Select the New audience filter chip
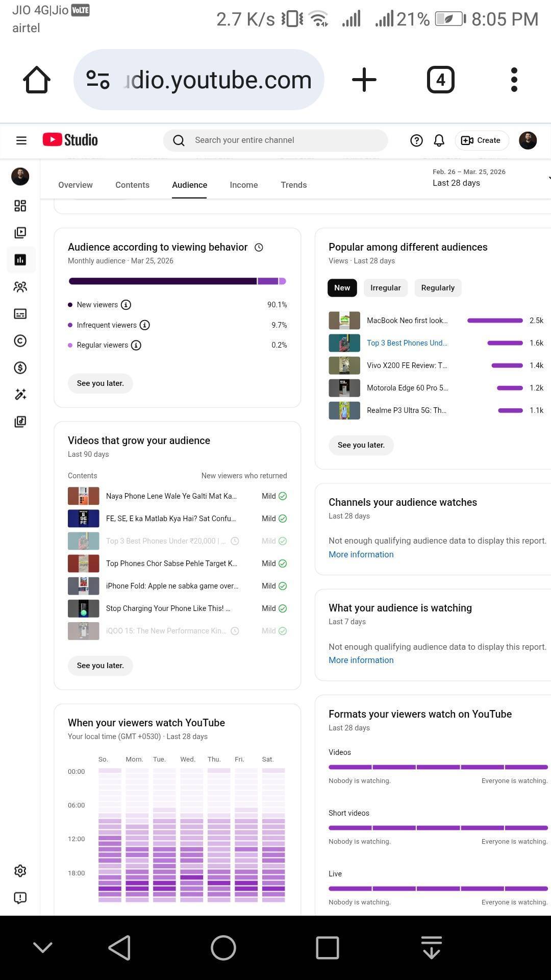 coord(342,288)
